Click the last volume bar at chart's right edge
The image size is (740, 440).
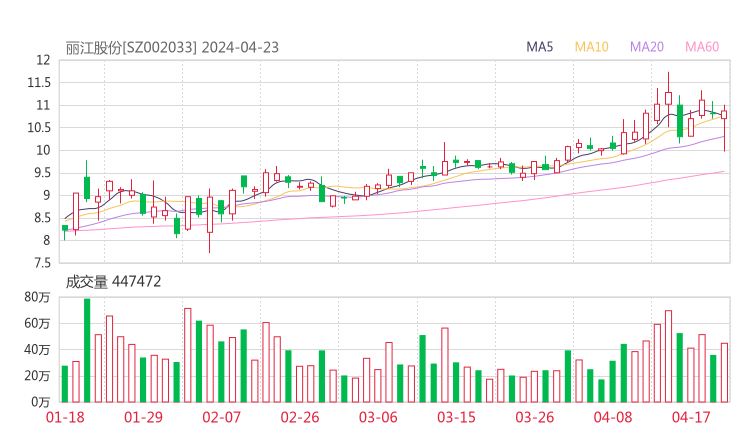tap(724, 373)
